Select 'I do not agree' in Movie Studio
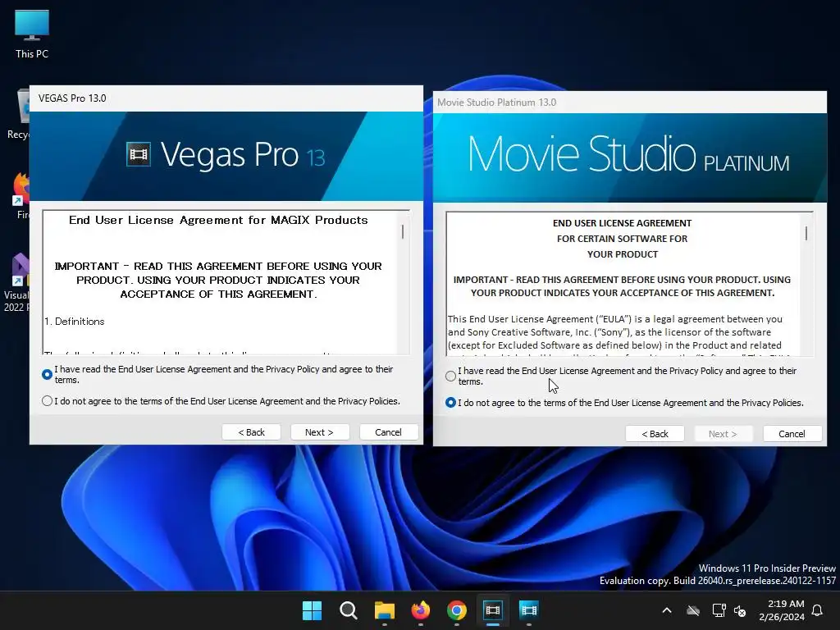This screenshot has height=630, width=840. click(450, 402)
